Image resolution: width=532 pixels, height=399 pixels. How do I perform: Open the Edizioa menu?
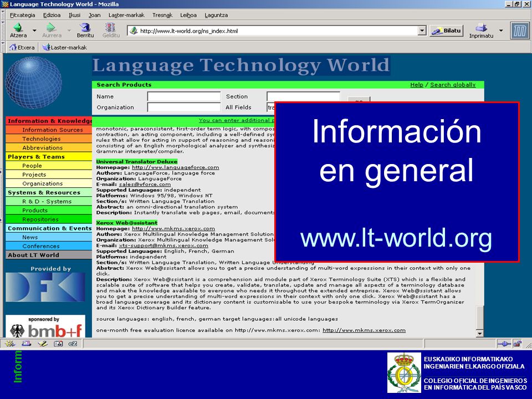coord(52,15)
